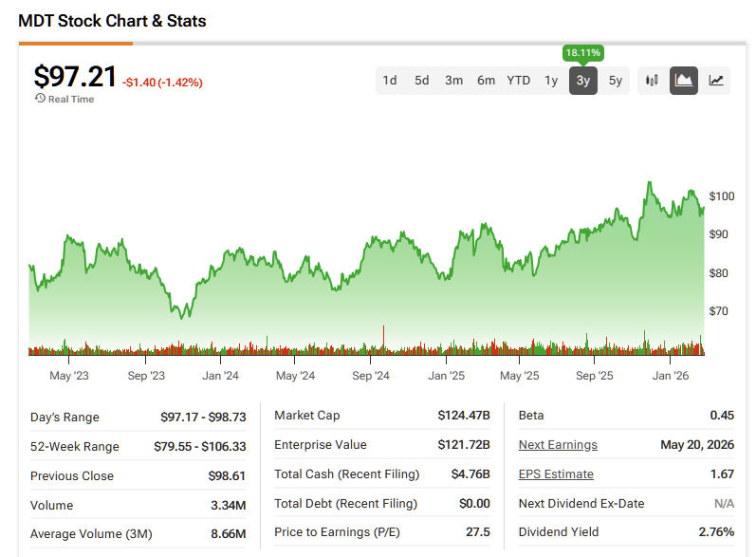This screenshot has width=756, height=557.
Task: Select the YTD time range
Action: (x=518, y=81)
